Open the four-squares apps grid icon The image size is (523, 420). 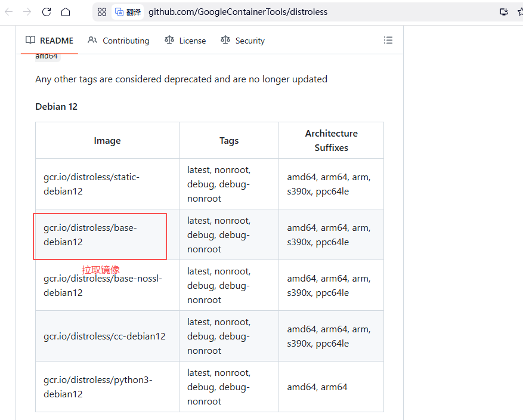coord(102,12)
